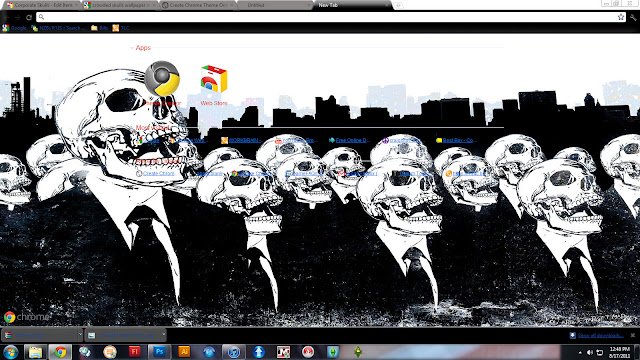The height and width of the screenshot is (360, 640).
Task: Open options arrow of first download item
Action: coord(80,335)
